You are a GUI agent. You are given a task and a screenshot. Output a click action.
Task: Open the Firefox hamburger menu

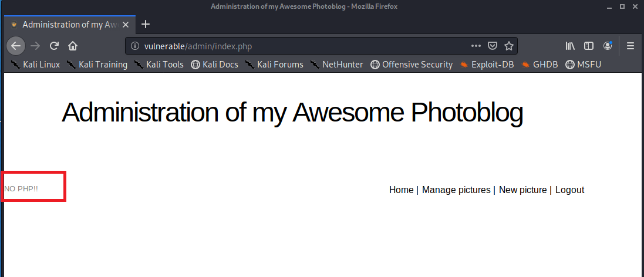pyautogui.click(x=630, y=46)
